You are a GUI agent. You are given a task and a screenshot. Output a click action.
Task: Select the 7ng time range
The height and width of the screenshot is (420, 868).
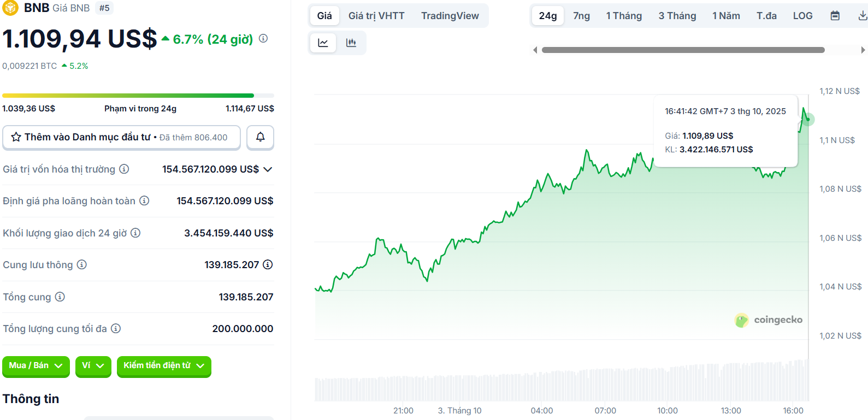pos(581,16)
